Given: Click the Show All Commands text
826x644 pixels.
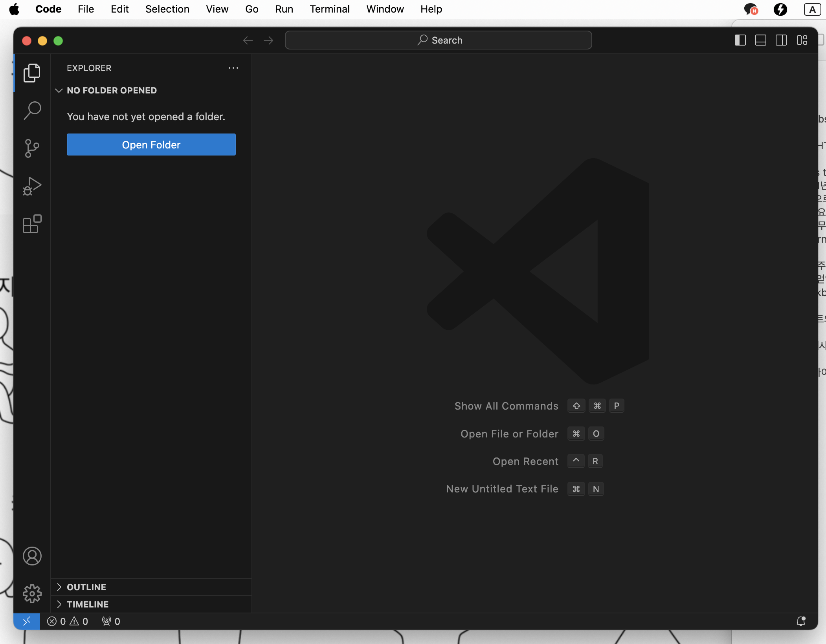Looking at the screenshot, I should (507, 406).
